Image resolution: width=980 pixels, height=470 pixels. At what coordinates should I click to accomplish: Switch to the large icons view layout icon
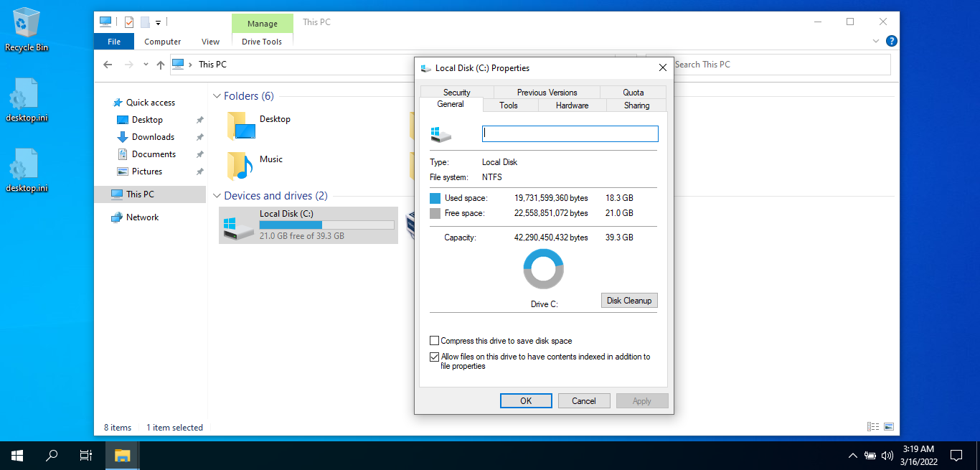[x=889, y=427]
